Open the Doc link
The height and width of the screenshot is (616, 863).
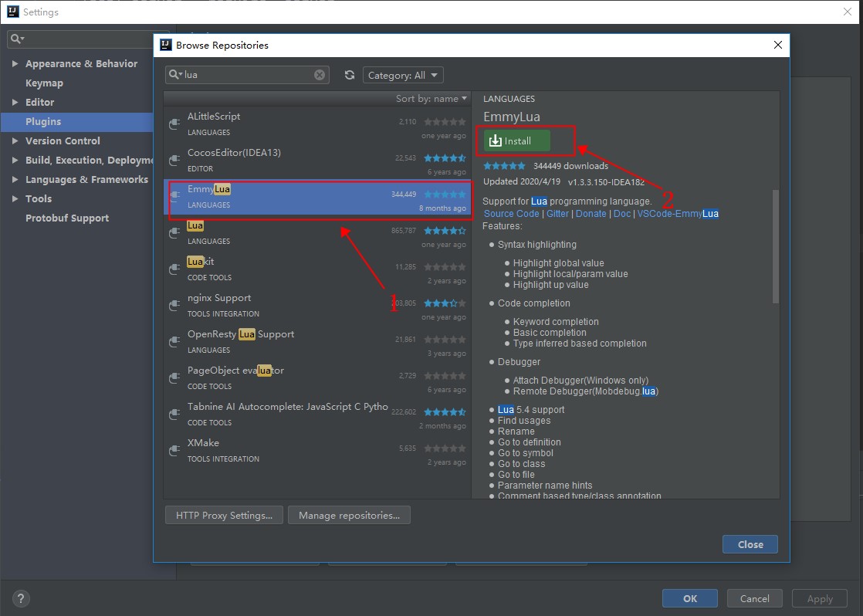pyautogui.click(x=622, y=214)
